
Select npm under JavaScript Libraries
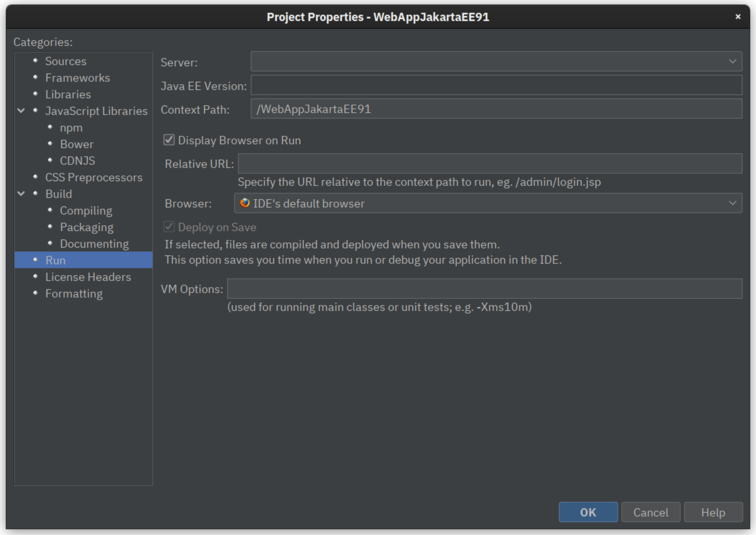(x=71, y=127)
